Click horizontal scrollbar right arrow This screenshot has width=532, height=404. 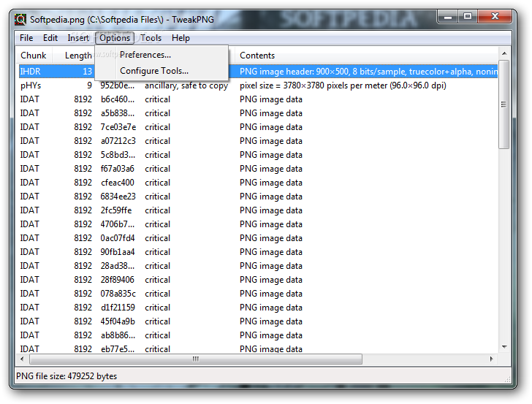coord(492,359)
